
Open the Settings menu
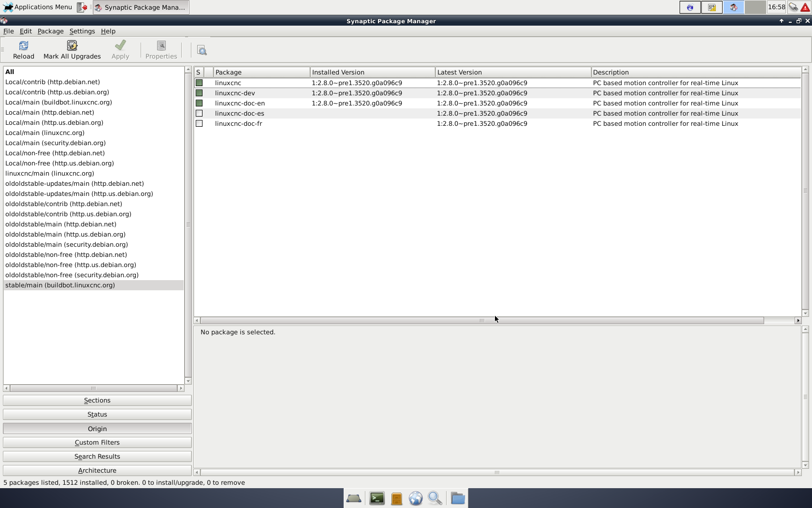82,31
